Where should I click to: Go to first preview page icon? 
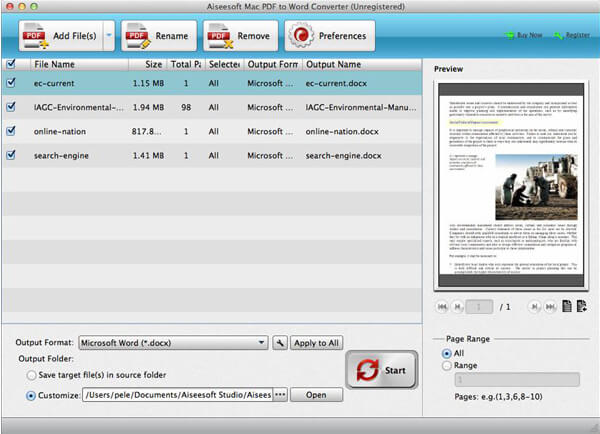click(x=442, y=307)
